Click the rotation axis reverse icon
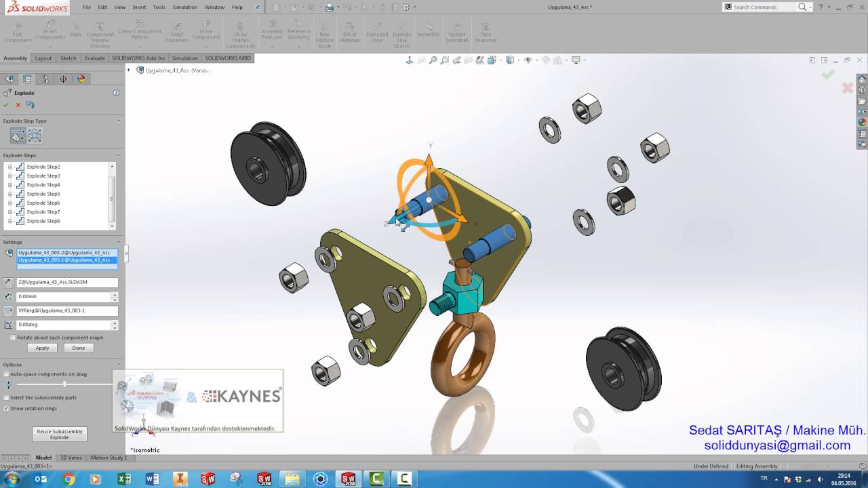The image size is (868, 488). [x=8, y=310]
